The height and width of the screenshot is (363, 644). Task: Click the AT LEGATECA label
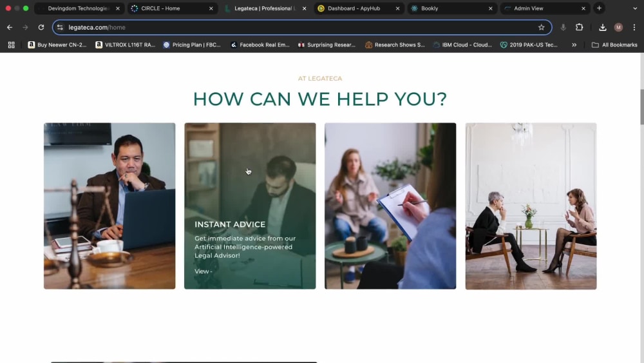point(320,79)
